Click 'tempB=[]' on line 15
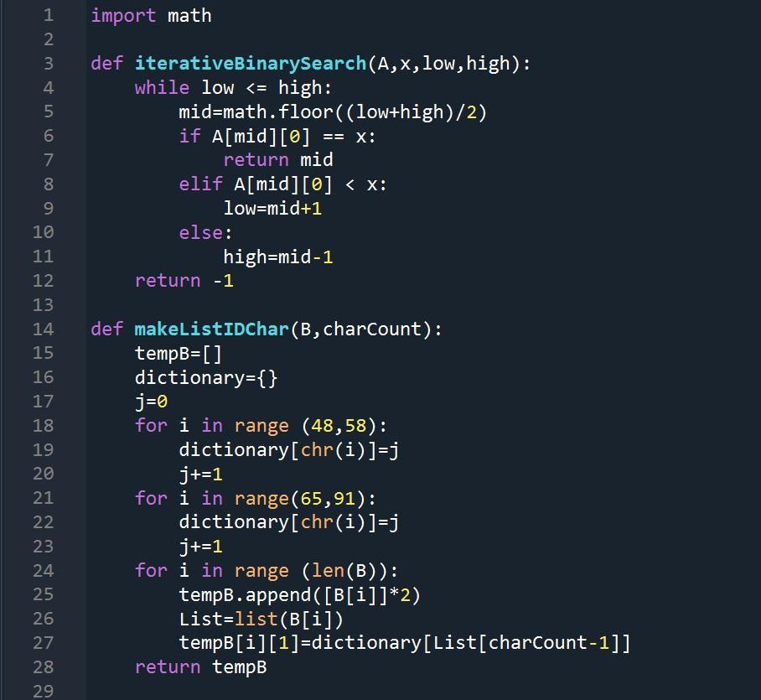The height and width of the screenshot is (700, 761). tap(179, 354)
